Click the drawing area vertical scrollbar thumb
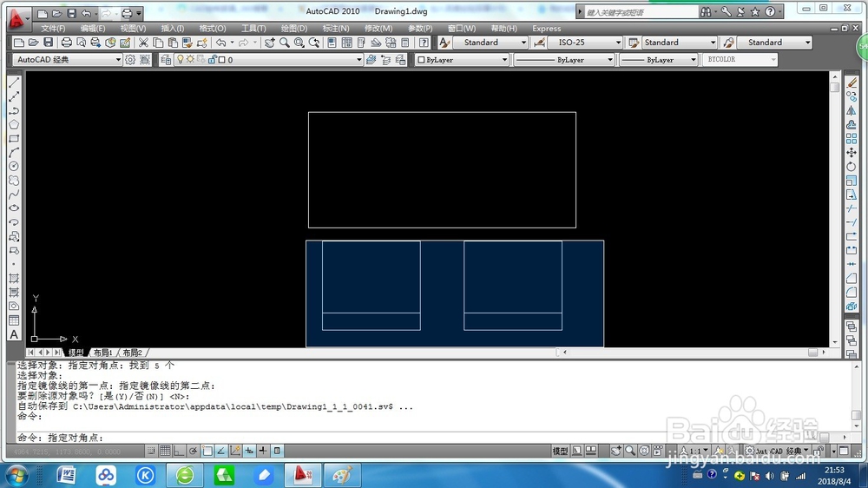This screenshot has width=868, height=488. point(835,87)
